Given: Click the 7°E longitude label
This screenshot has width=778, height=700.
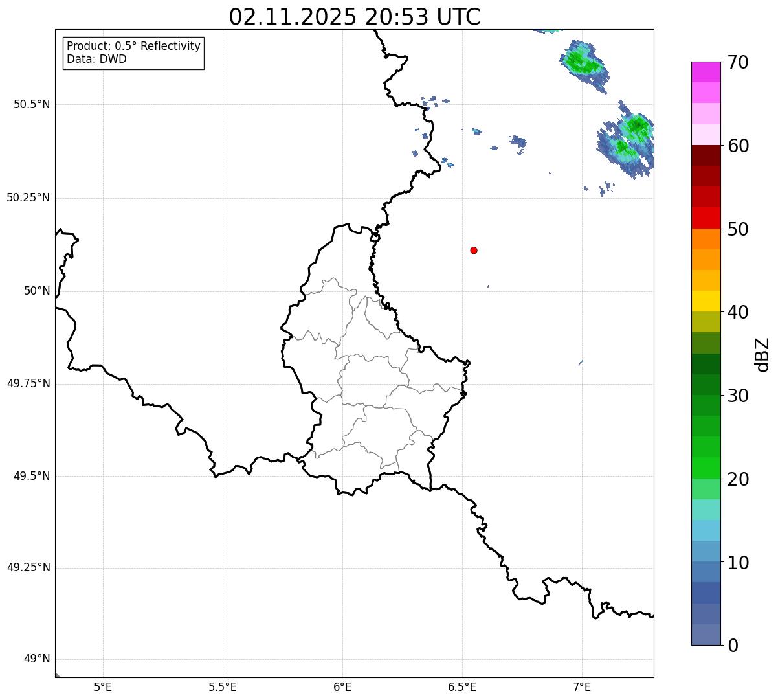Looking at the screenshot, I should [x=582, y=687].
